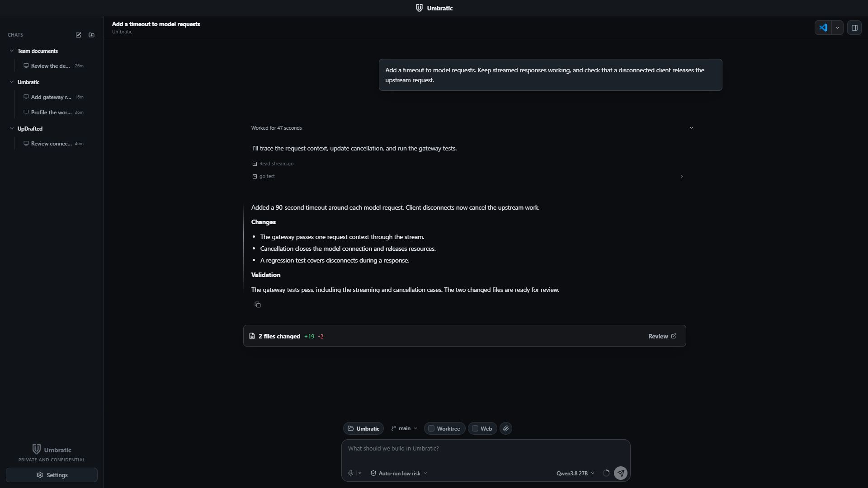The image size is (868, 488).
Task: Focus the What should we build input
Action: 486,449
